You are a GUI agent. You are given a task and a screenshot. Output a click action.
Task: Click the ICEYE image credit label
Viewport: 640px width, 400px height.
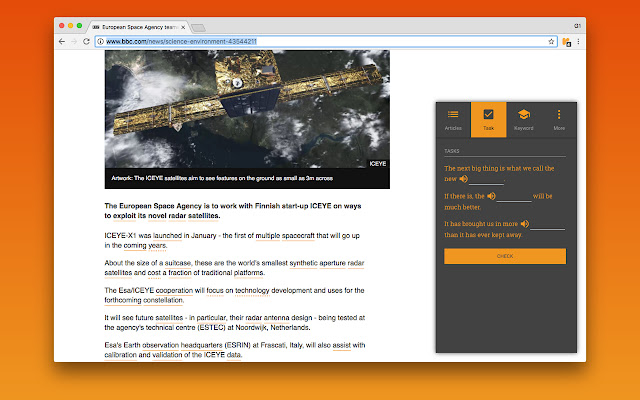[x=378, y=164]
